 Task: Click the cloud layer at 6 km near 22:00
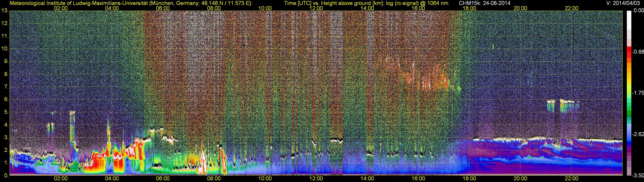pyautogui.click(x=566, y=101)
